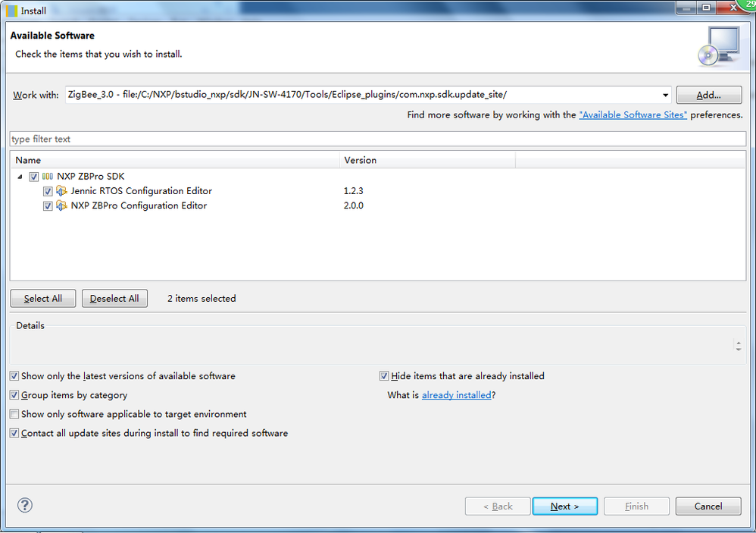Click the NXP ZBPro SDK category icon
The image size is (756, 533).
[x=47, y=177]
